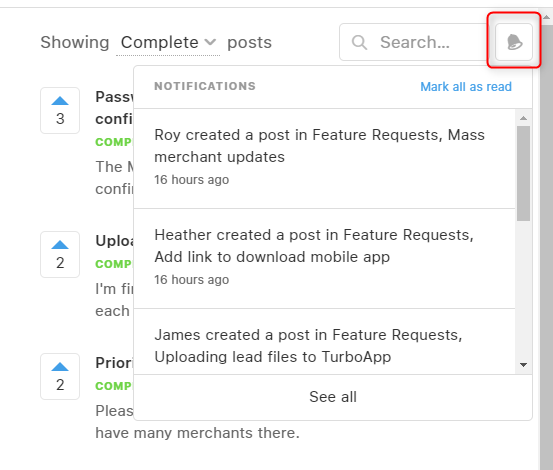
Task: Open James's Uploading lead files notification
Action: pyautogui.click(x=324, y=342)
